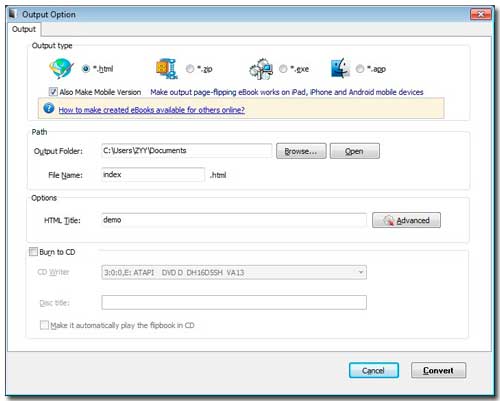500x401 pixels.
Task: Open link about making eBooks available online
Action: click(152, 110)
